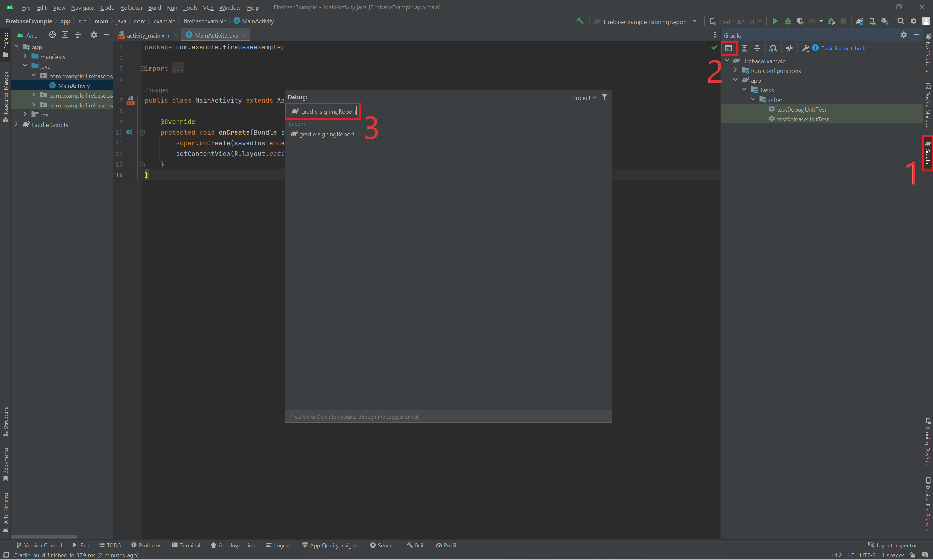Image resolution: width=933 pixels, height=560 pixels.
Task: Open the FirebaseExample [signingReport] run configuration dropdown
Action: point(645,21)
